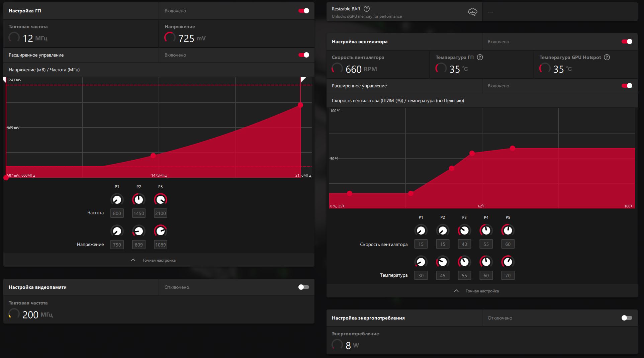Enable the Настройка видеопамяти switch
This screenshot has width=644, height=358.
[304, 287]
